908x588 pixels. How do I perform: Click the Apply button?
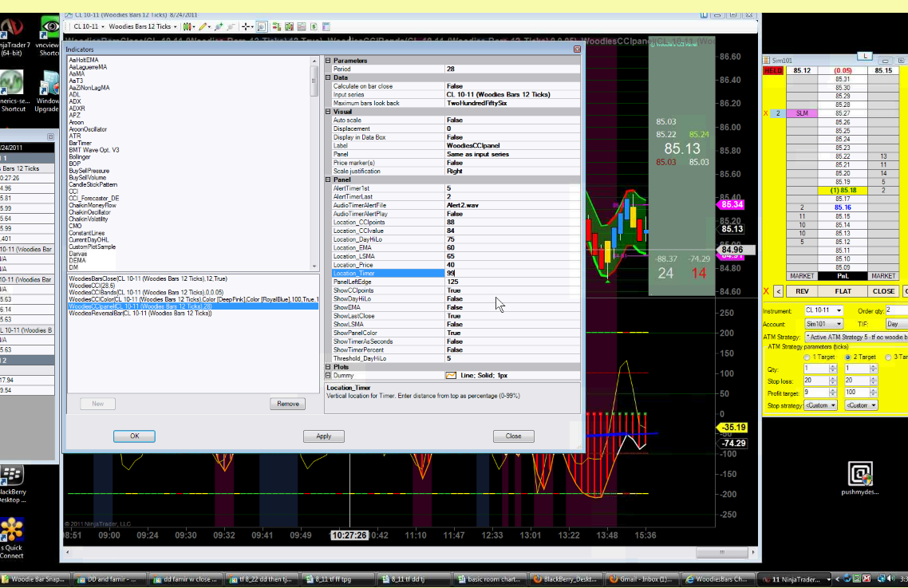coord(324,436)
